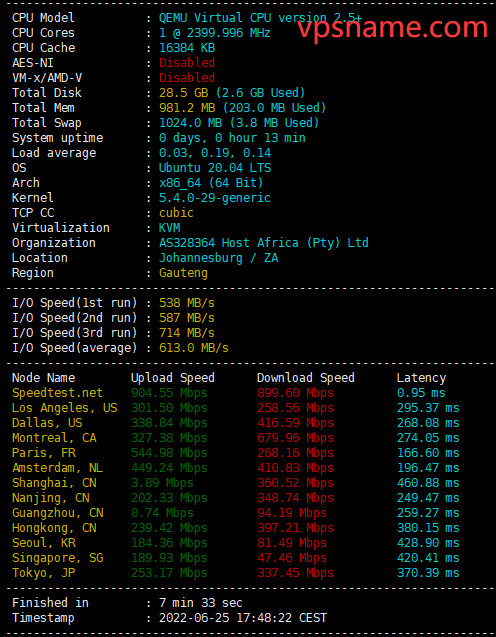Click Tokyo upload speed 253.17 Mbps

(169, 574)
